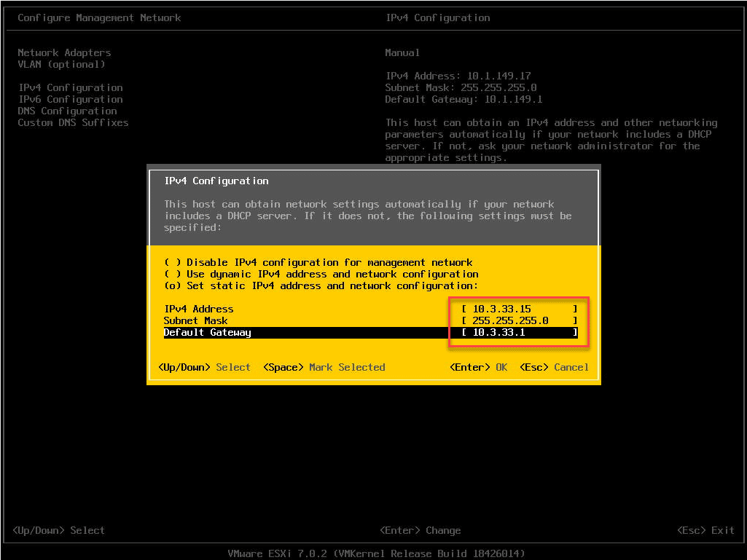Viewport: 747px width, 560px height.
Task: Open IPv4 Configuration in the sidebar
Action: (70, 87)
